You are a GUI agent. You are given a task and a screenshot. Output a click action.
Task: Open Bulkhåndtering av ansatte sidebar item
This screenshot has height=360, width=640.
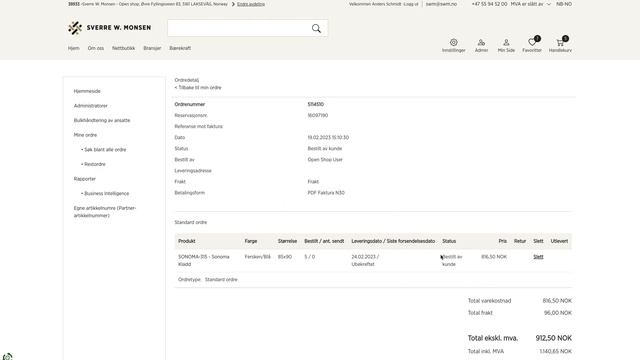click(x=102, y=120)
